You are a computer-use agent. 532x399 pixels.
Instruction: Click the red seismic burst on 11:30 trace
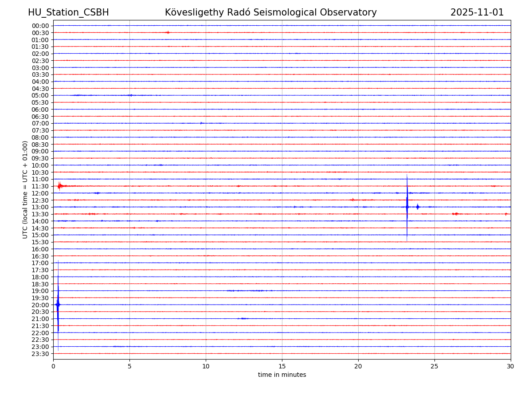(x=60, y=186)
